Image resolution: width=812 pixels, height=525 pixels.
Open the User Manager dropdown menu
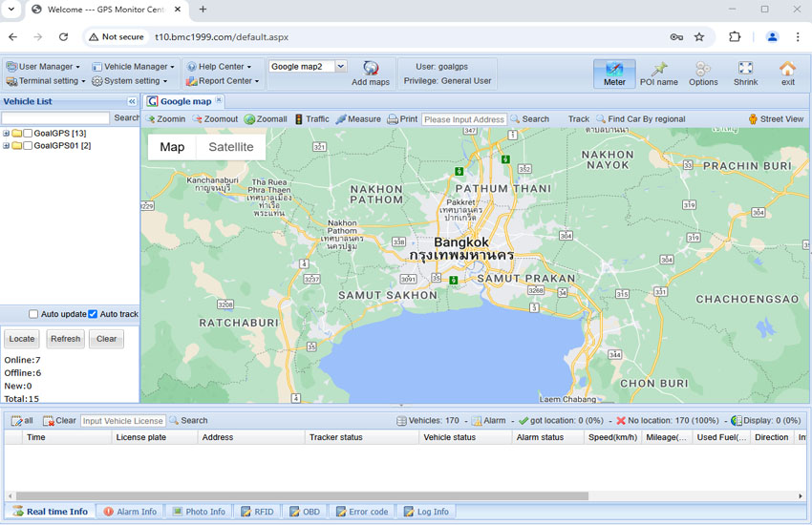click(44, 67)
